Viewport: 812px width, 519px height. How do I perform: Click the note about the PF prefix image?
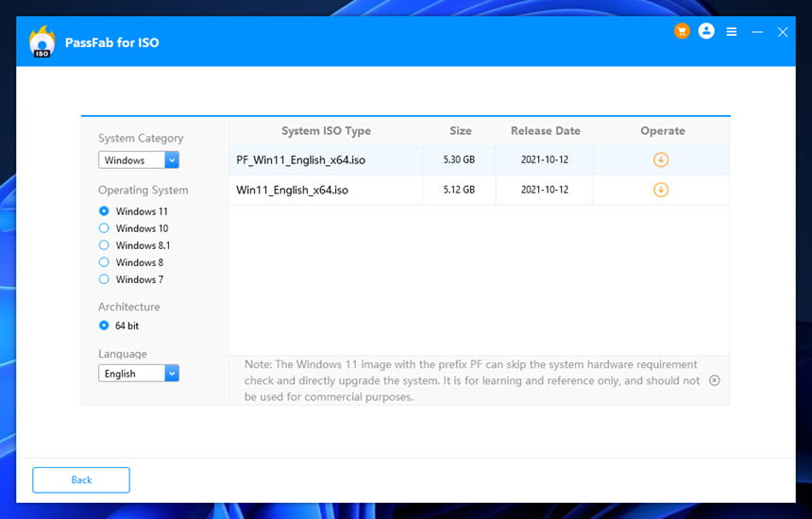tap(472, 380)
